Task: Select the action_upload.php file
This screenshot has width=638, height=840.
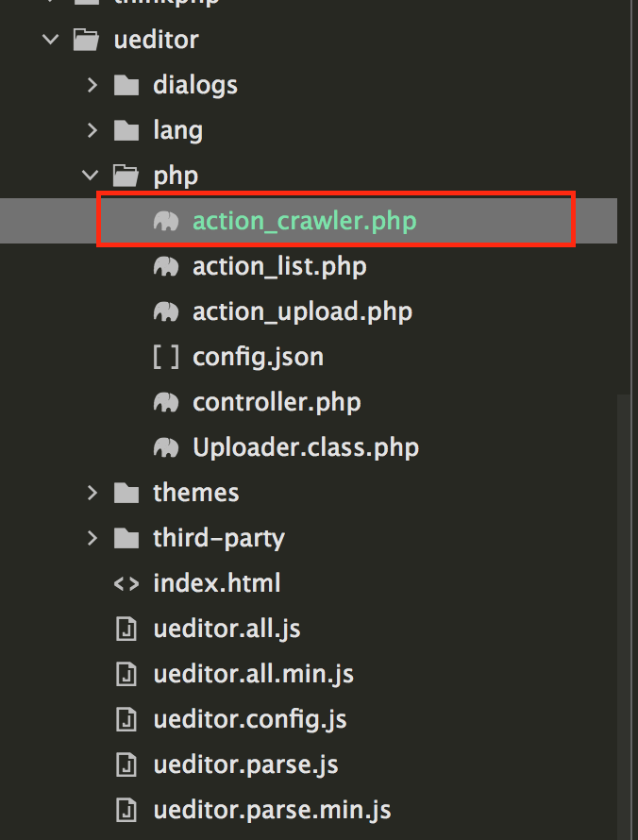Action: 302,311
